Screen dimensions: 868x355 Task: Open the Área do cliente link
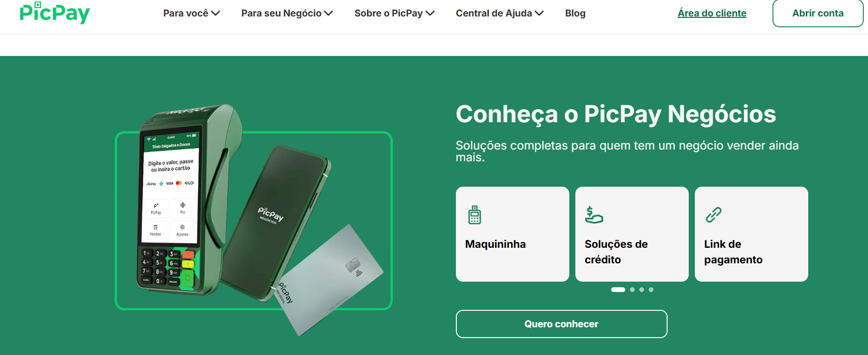[712, 13]
